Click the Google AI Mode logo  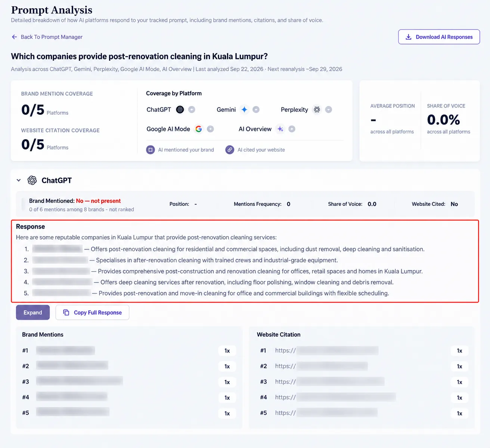199,129
